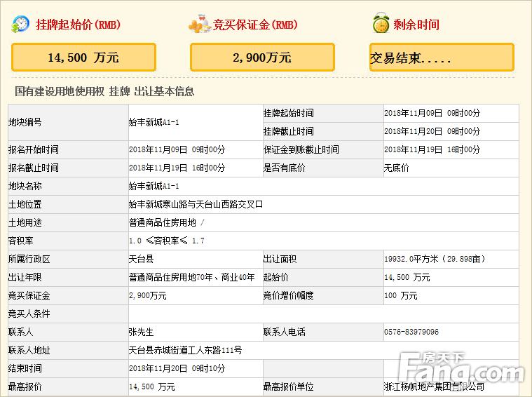The image size is (532, 397).
Task: Click the alarm clock icon beside 剩余时间
Action: 381,25
